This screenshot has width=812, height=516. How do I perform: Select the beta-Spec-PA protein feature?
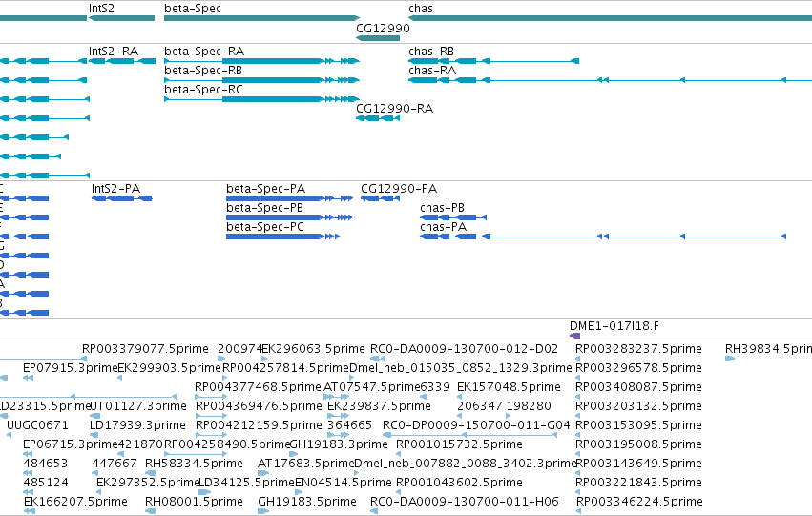[x=289, y=198]
